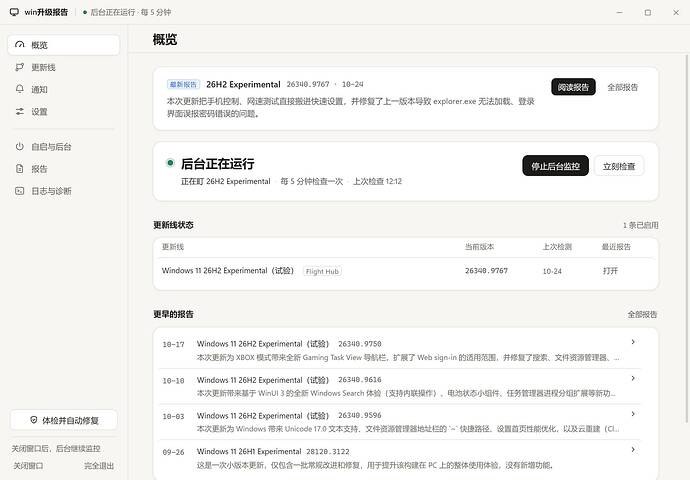690x480 pixels.
Task: Click the 更新线 branch icon in sidebar
Action: [x=19, y=67]
